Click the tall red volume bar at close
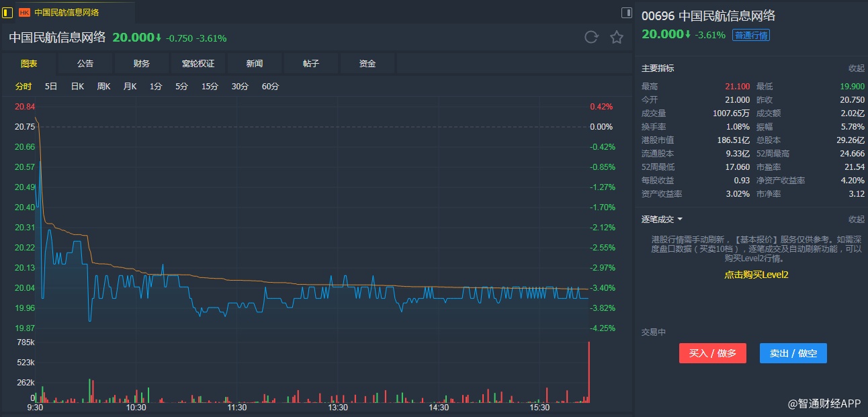Viewport: 868px width, 417px height. tap(589, 372)
